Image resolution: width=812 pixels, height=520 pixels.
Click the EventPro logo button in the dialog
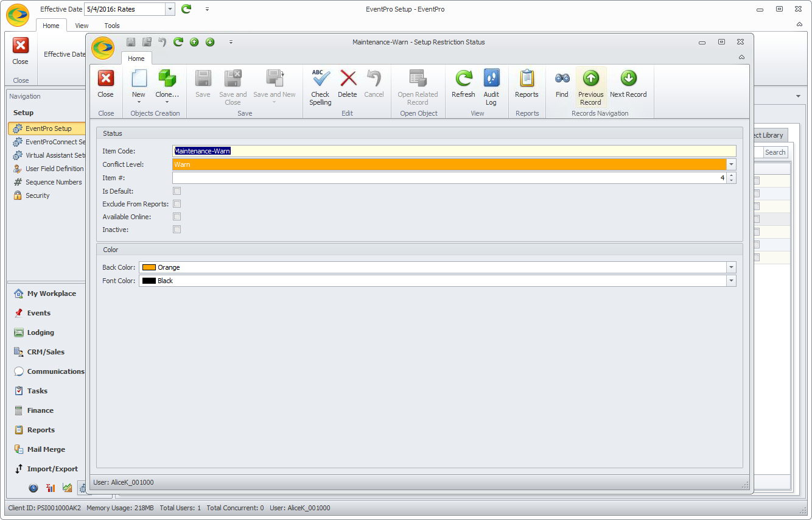103,48
